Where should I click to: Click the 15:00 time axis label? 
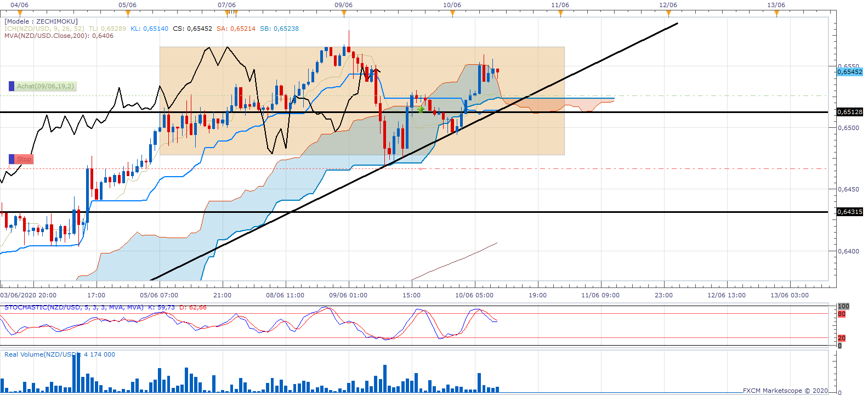coord(412,295)
